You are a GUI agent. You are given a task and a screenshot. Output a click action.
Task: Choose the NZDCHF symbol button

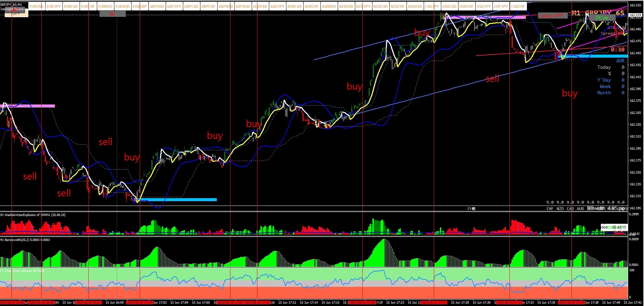point(398,6)
